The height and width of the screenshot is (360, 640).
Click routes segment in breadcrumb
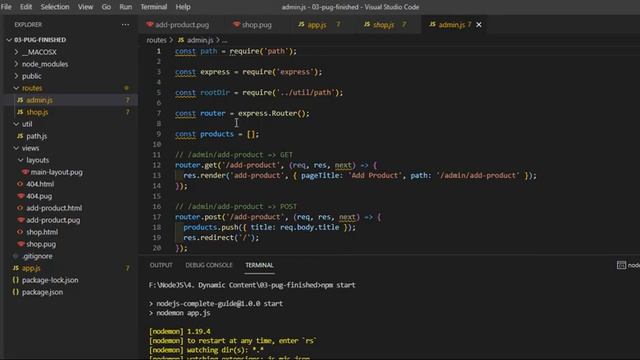pos(156,40)
